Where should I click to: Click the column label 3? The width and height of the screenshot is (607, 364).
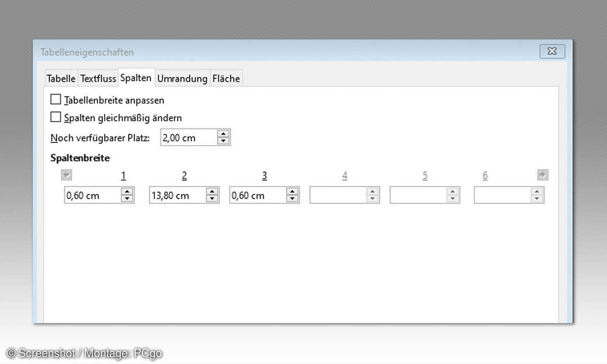pyautogui.click(x=265, y=176)
